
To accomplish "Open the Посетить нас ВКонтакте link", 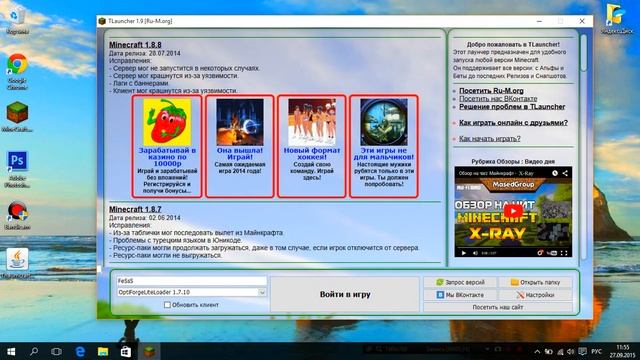I will pos(498,99).
